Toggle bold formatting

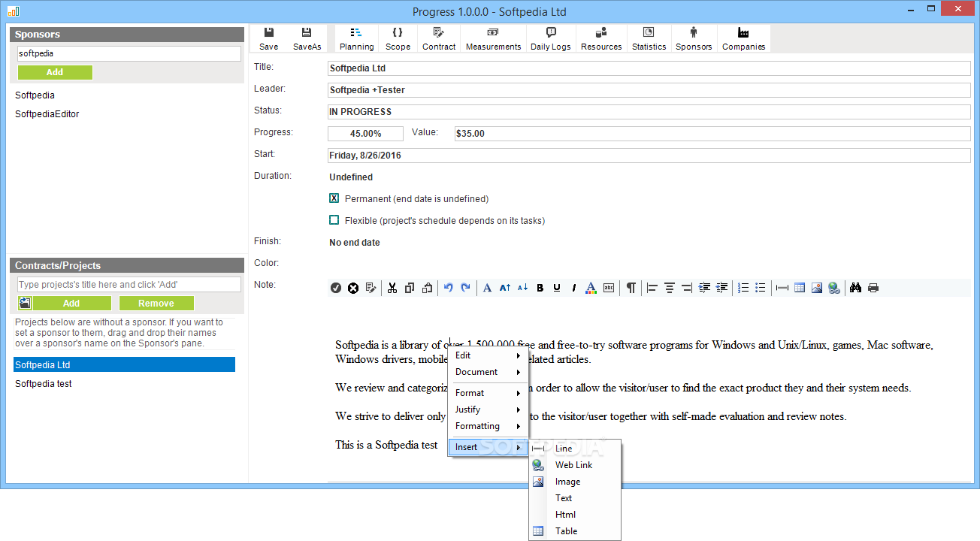coord(540,288)
